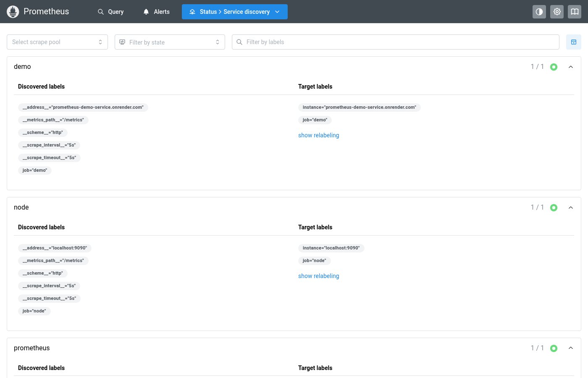
Task: Click the Prometheus flame logo
Action: [x=13, y=12]
